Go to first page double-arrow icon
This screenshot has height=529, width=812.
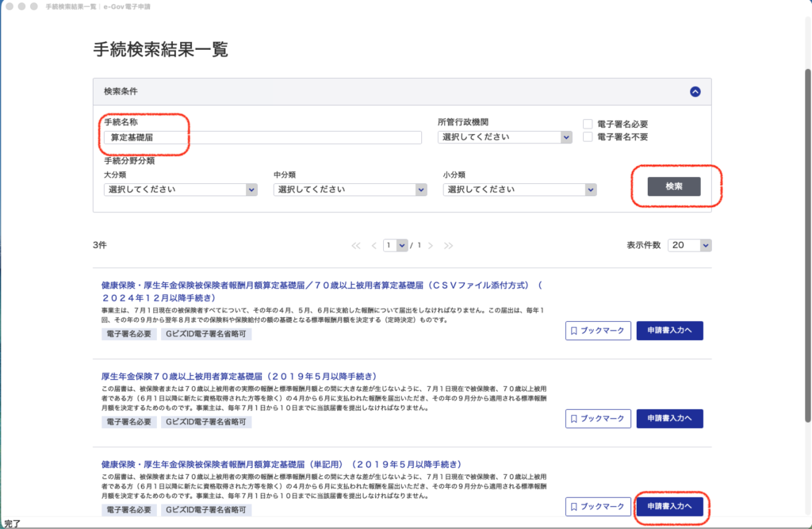pyautogui.click(x=356, y=246)
